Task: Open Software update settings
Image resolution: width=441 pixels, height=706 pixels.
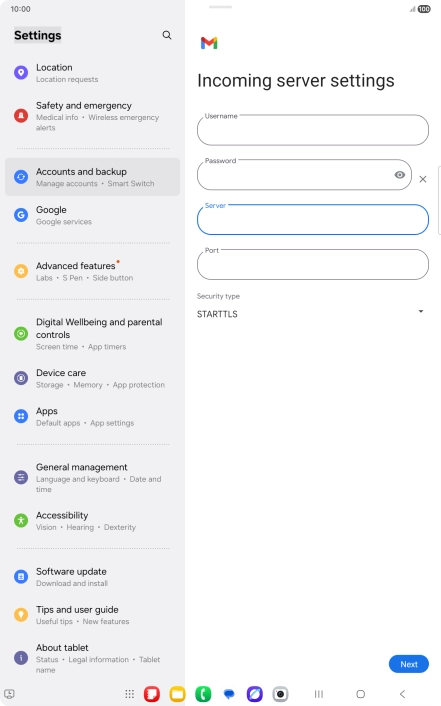Action: click(x=92, y=577)
